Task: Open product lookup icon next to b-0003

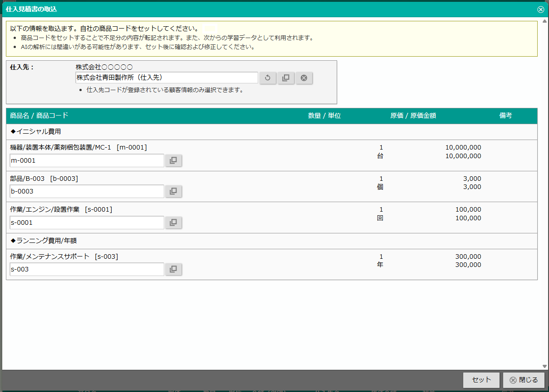Action: point(173,191)
